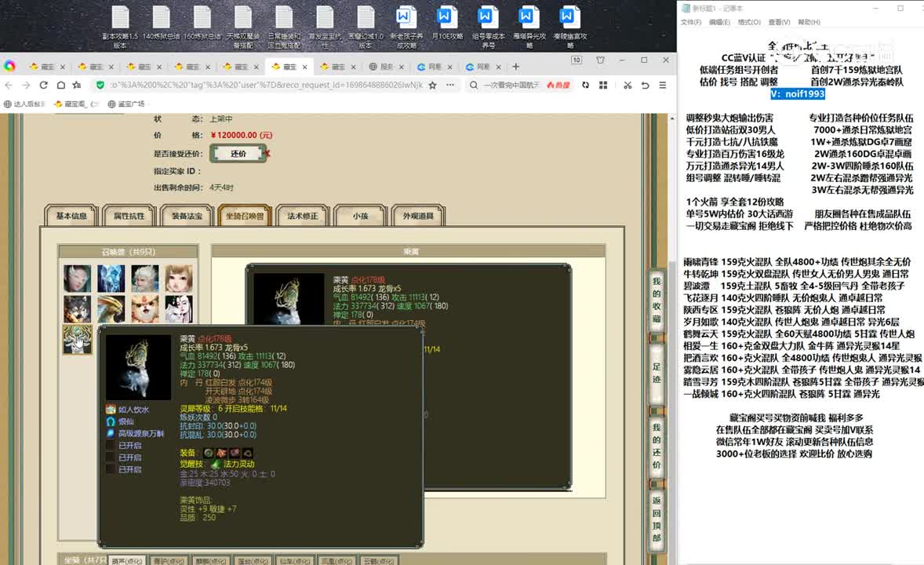Click the search magnifier icon
The image size is (924, 565).
coord(474,85)
